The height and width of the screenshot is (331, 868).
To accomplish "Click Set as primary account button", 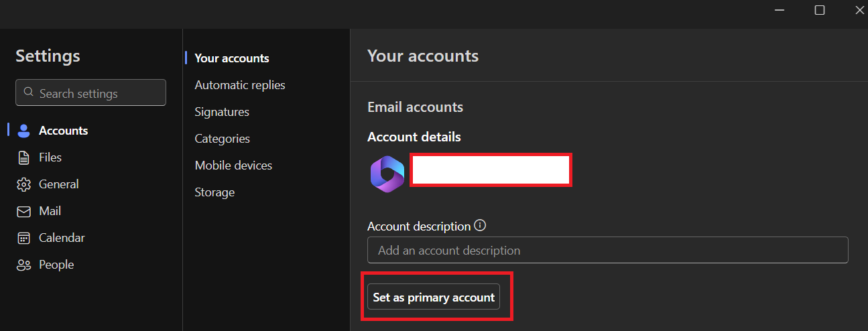I will click(434, 297).
